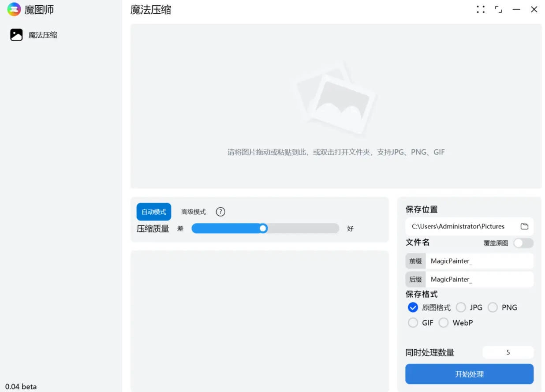Click the 同时处理数量 number field

point(508,352)
